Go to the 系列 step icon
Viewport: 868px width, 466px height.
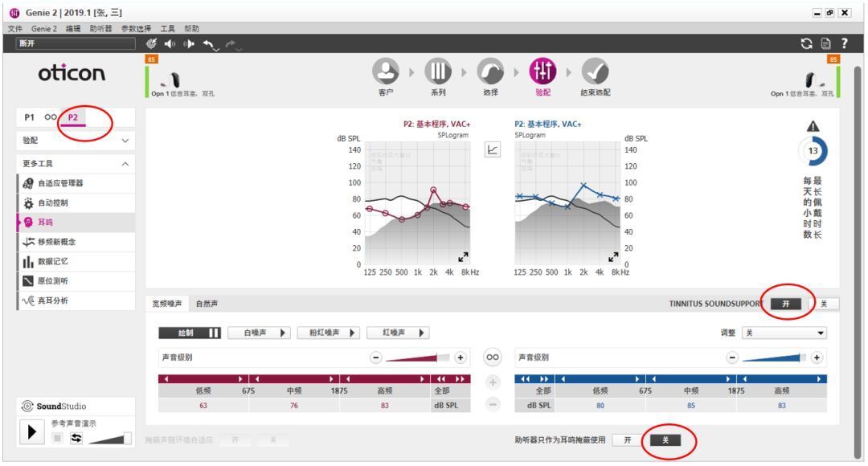pyautogui.click(x=438, y=72)
